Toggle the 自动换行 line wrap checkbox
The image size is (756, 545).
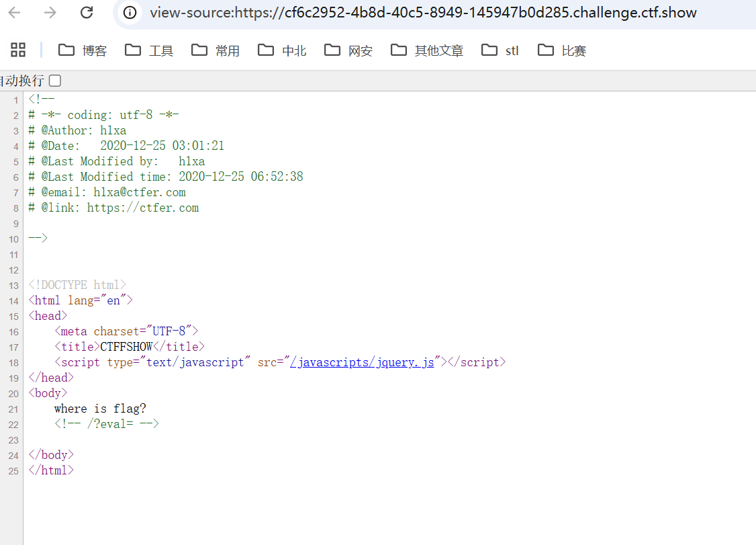click(55, 81)
